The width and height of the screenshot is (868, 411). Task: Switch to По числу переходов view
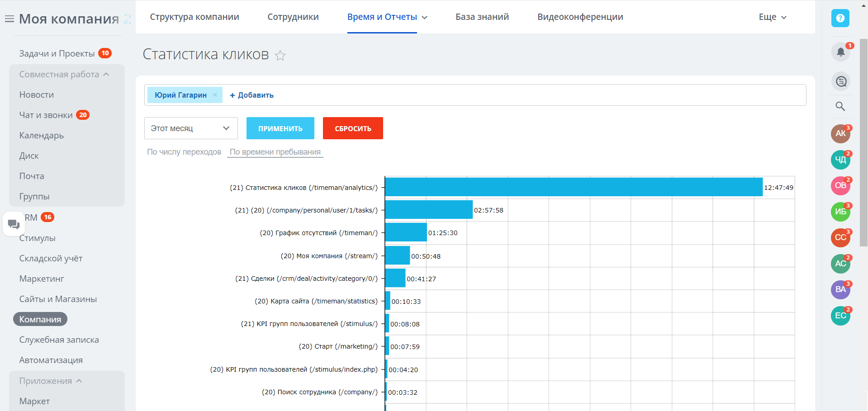(184, 152)
